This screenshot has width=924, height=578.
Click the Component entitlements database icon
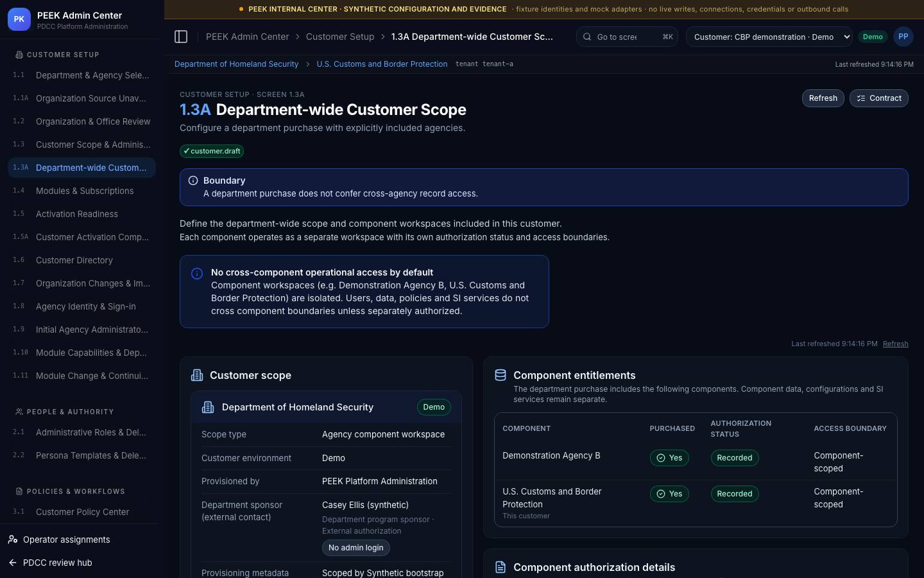[x=501, y=375]
